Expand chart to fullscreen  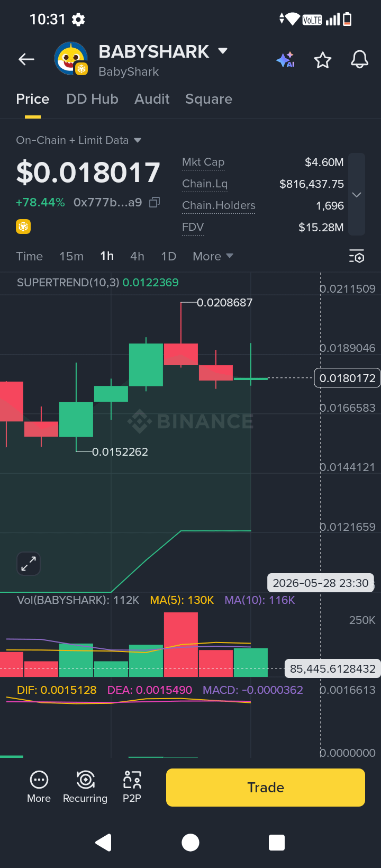(29, 563)
